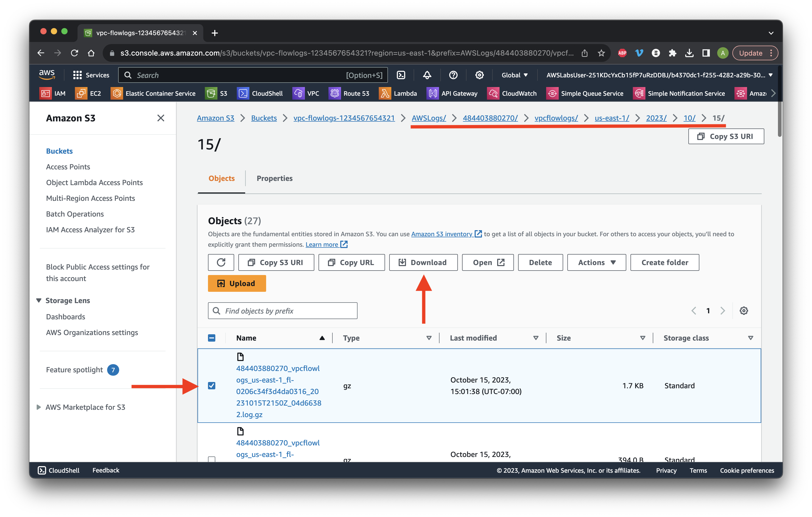Bookmark this page with the star
Screen dimensions: 812x517
tap(601, 53)
